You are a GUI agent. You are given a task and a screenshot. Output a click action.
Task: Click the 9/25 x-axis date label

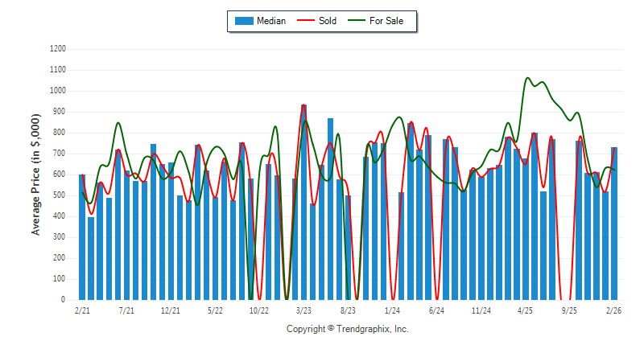click(x=570, y=310)
